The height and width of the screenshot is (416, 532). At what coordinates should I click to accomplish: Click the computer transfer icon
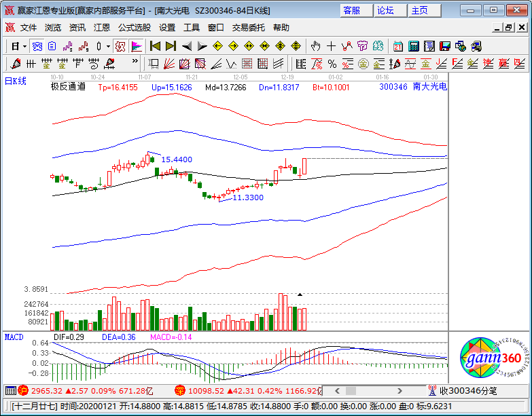(476, 46)
